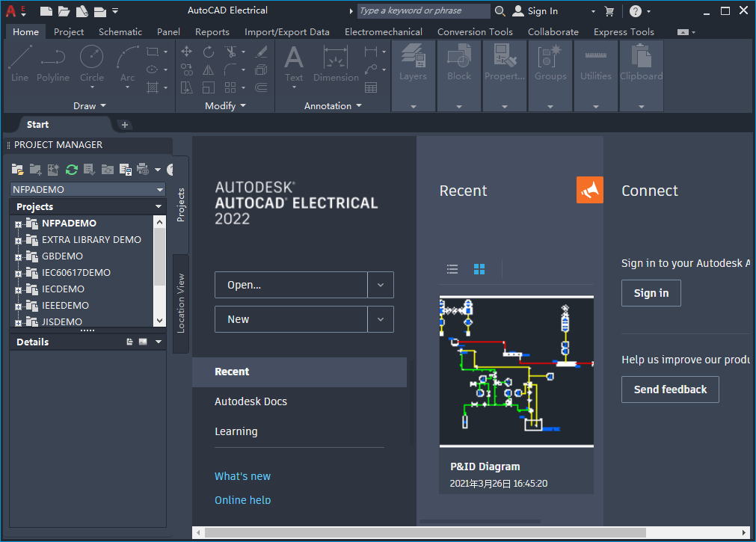The image size is (756, 542).
Task: Open the dropdown arrow beside Open...
Action: [x=381, y=285]
